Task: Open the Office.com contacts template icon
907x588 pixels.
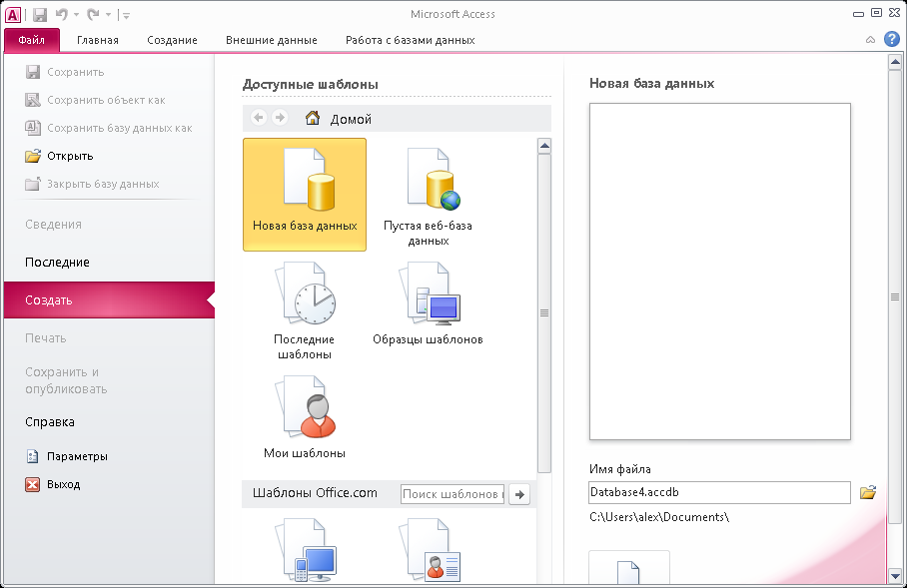Action: click(x=429, y=550)
